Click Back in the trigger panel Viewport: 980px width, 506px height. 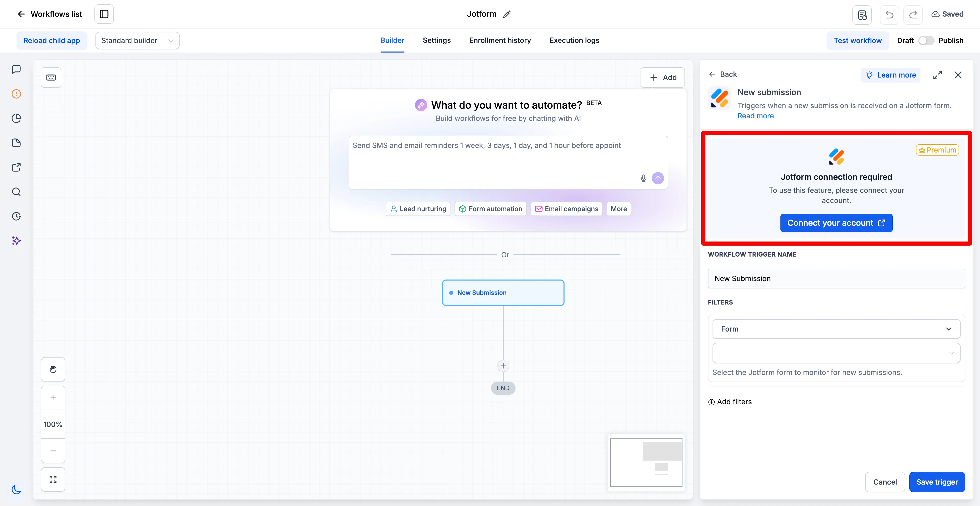pos(723,74)
